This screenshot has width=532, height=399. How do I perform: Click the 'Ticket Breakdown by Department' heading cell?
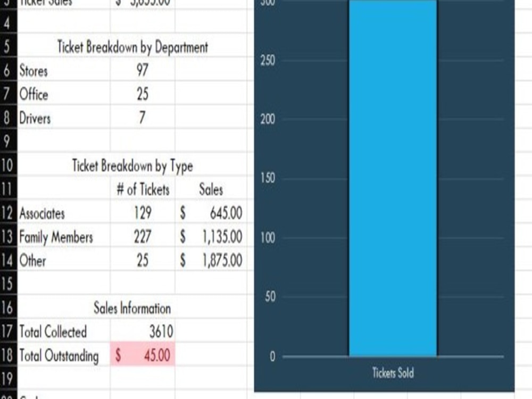[x=132, y=46]
